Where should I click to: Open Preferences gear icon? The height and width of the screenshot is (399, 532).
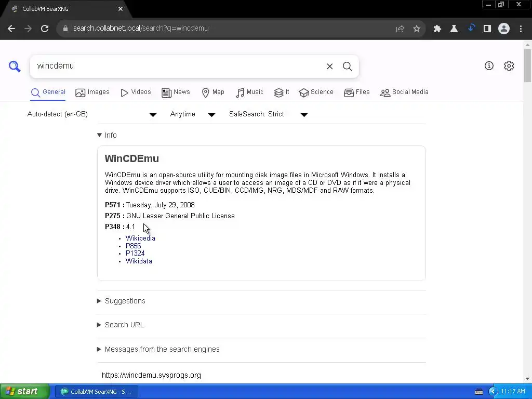[x=509, y=66]
